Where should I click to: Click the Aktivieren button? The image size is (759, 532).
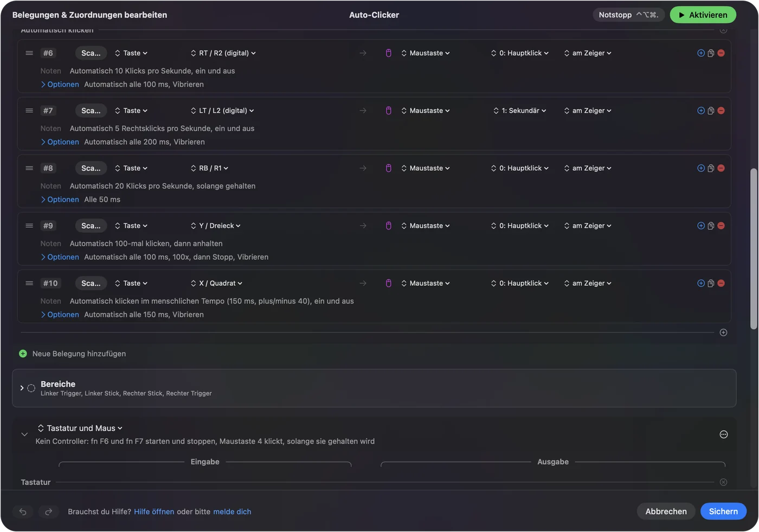[x=703, y=15]
